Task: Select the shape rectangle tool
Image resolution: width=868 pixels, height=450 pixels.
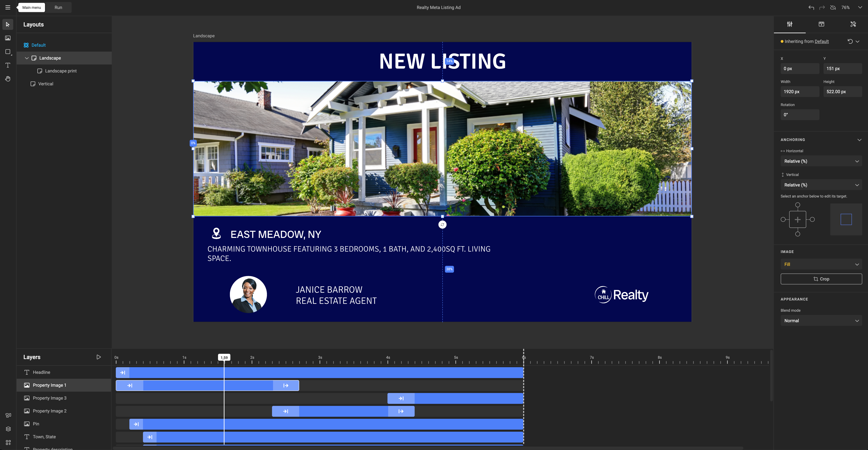Action: [8, 52]
